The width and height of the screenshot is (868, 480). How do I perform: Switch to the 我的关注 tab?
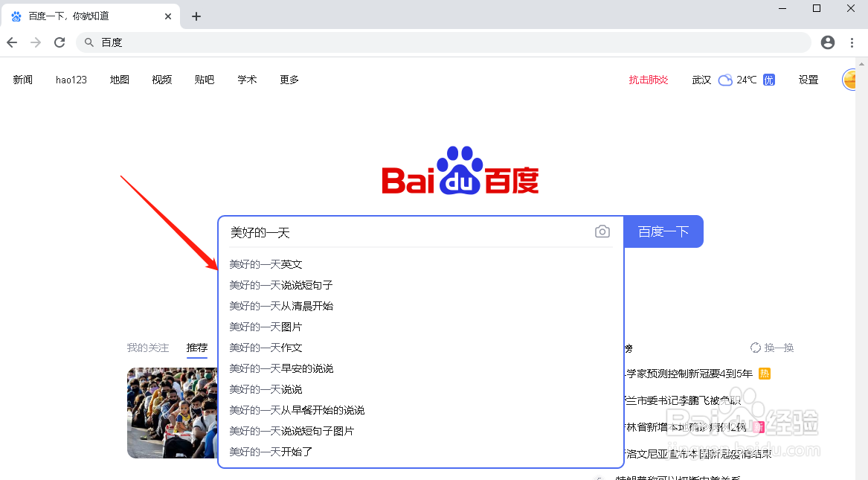pyautogui.click(x=148, y=348)
